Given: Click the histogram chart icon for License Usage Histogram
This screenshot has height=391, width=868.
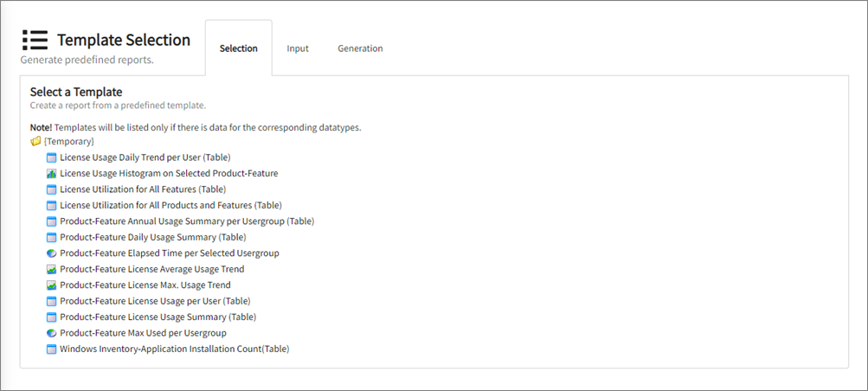Looking at the screenshot, I should point(51,174).
